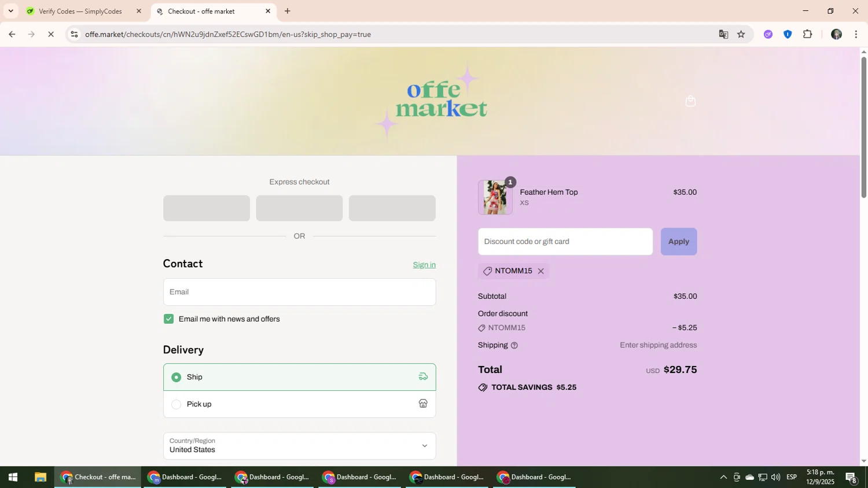
Task: Close the Checkout offe market tab
Action: pyautogui.click(x=268, y=11)
